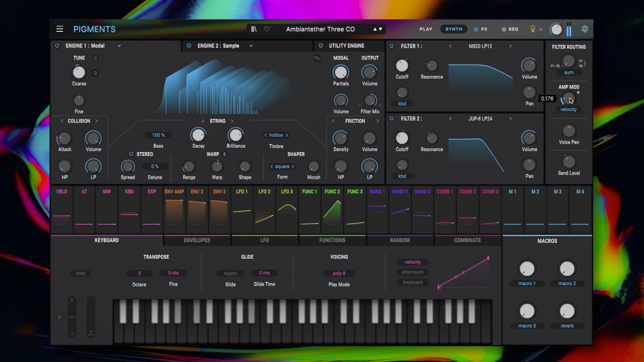
Task: Toggle the Utility Engine power switch
Action: 321,46
